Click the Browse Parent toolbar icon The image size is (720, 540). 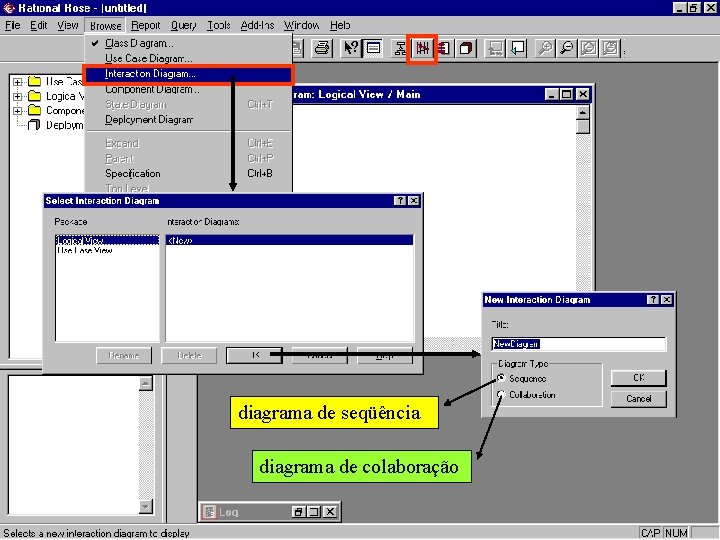point(495,48)
